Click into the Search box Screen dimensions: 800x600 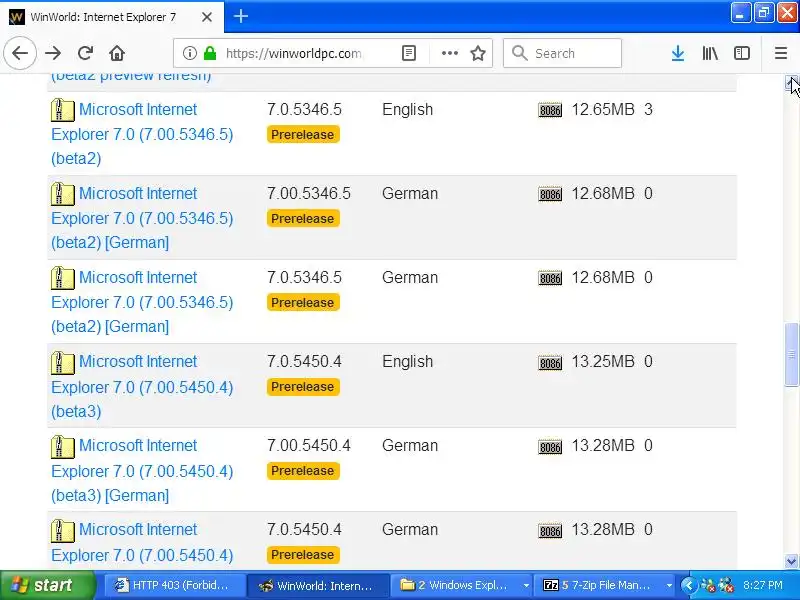[x=562, y=53]
